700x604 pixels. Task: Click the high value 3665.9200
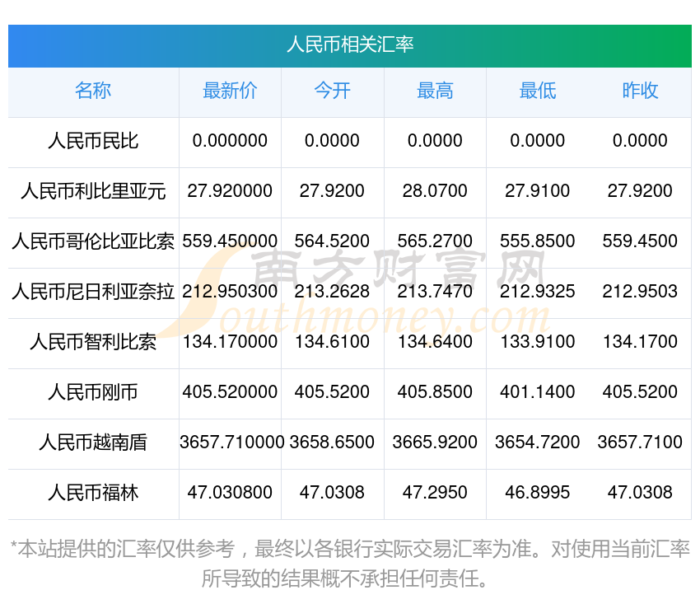(x=435, y=442)
